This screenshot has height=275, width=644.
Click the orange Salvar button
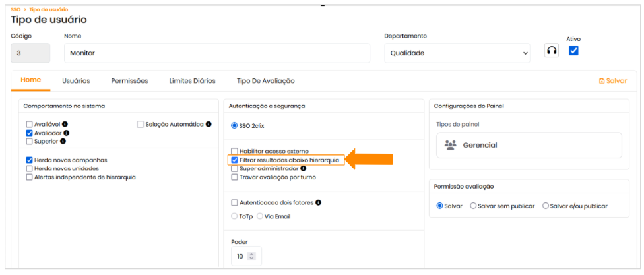[x=612, y=81]
